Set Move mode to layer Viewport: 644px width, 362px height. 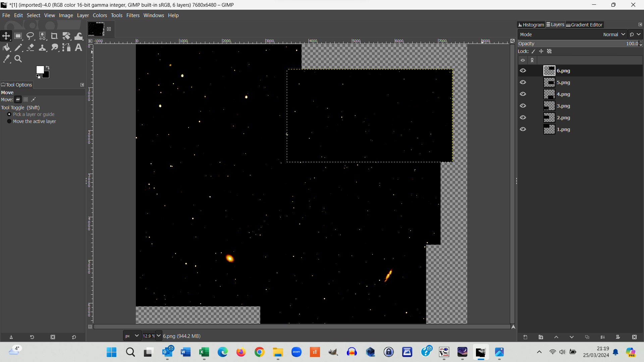pyautogui.click(x=18, y=100)
